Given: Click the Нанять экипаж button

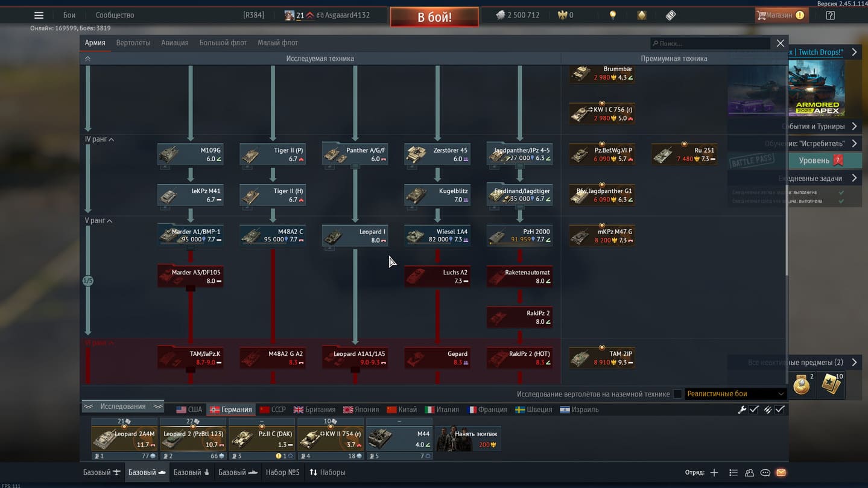Looking at the screenshot, I should [469, 439].
